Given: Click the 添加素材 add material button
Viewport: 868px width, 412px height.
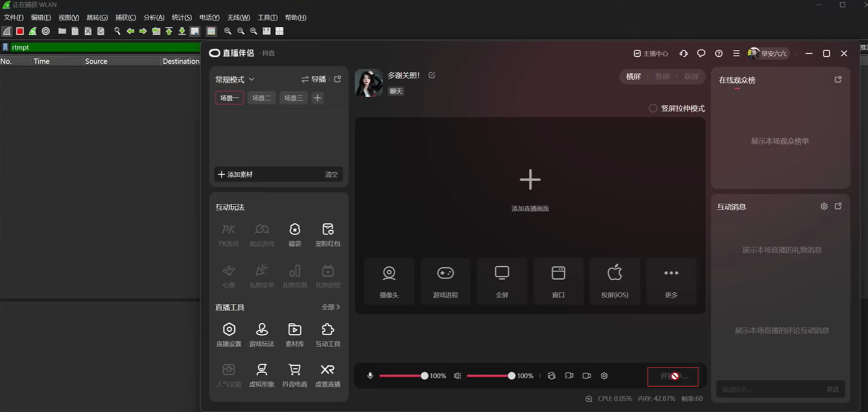Looking at the screenshot, I should tap(236, 175).
